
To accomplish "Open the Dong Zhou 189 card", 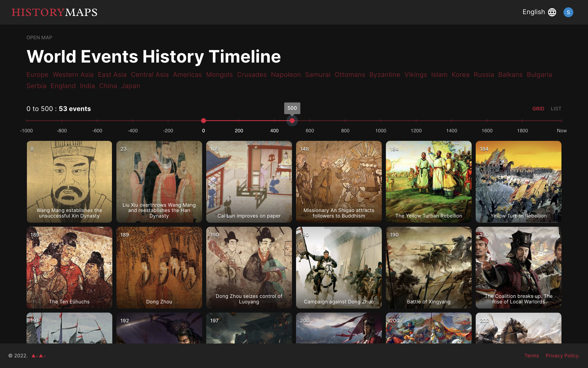I will [159, 267].
